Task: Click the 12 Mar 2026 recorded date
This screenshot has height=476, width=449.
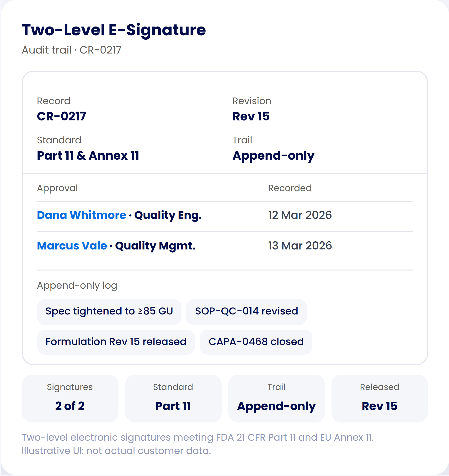Action: [300, 215]
